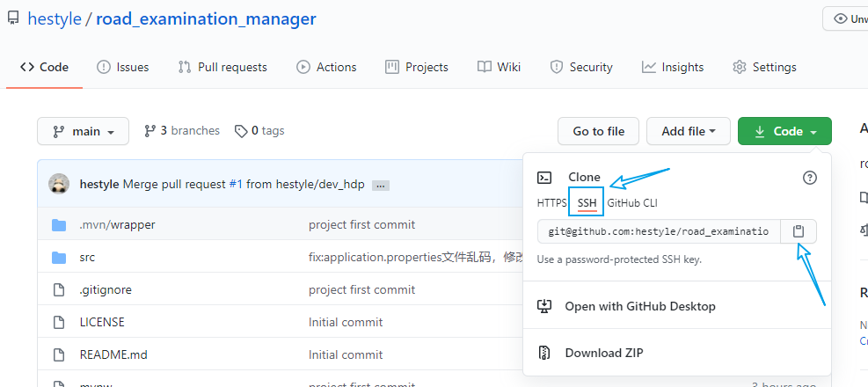Image resolution: width=868 pixels, height=387 pixels.
Task: Toggle the green Code dropdown button
Action: click(x=784, y=131)
